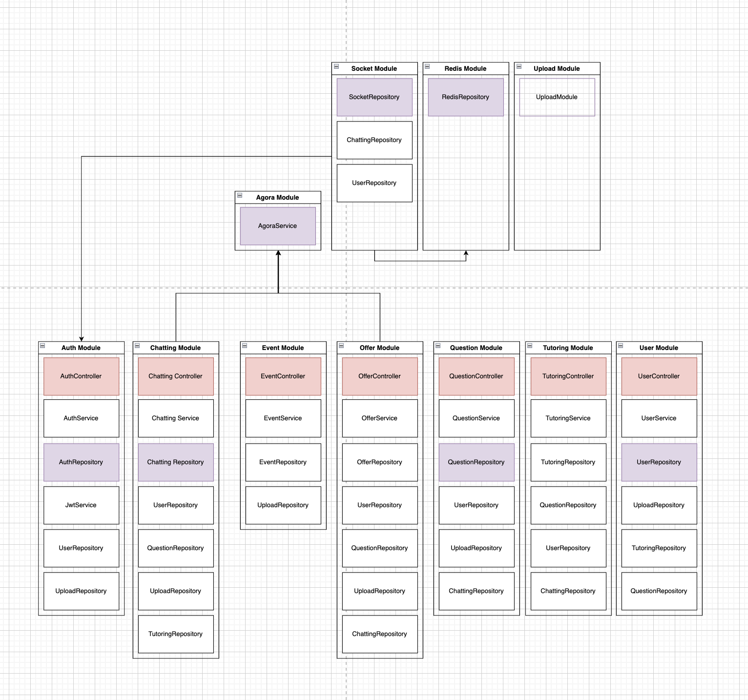Viewport: 748px width, 700px height.
Task: Select the AuthController box
Action: [82, 376]
